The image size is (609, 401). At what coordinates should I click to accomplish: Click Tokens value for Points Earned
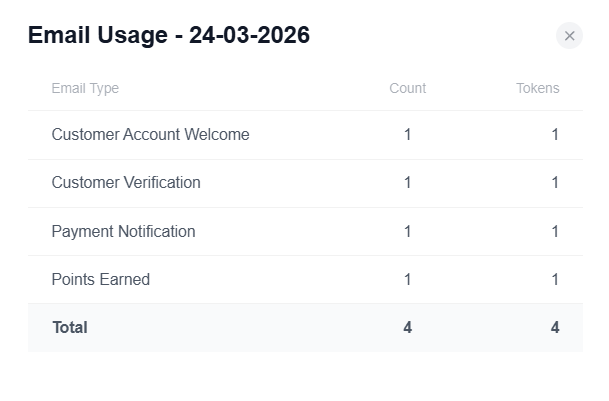[x=555, y=280]
